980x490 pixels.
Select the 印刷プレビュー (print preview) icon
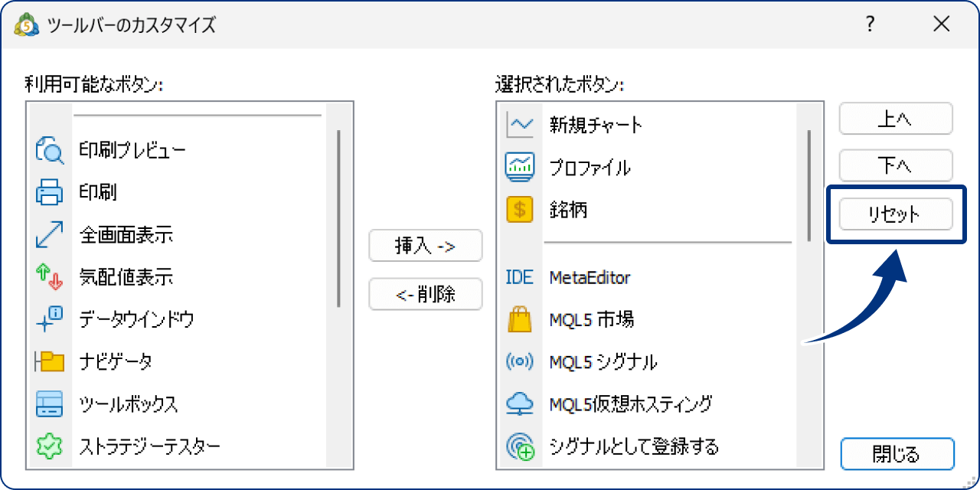tap(48, 149)
